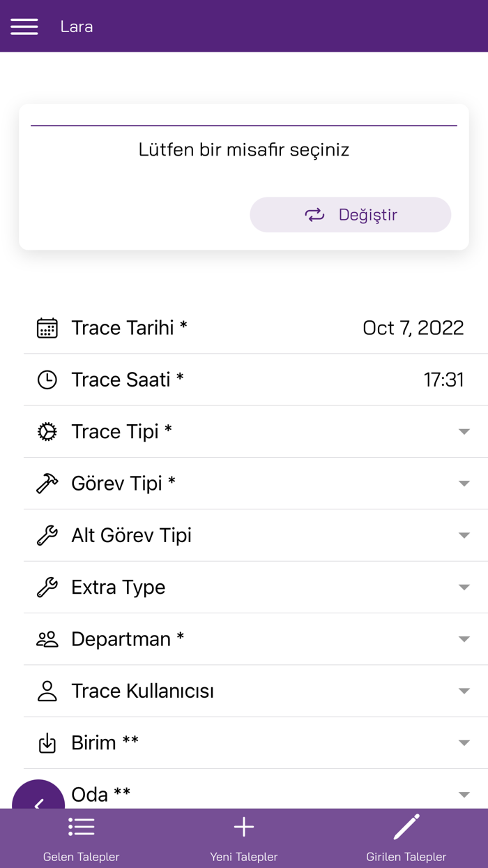Screen dimensions: 488x868
Task: Click the hammer icon beside Görev Tipi
Action: [47, 484]
